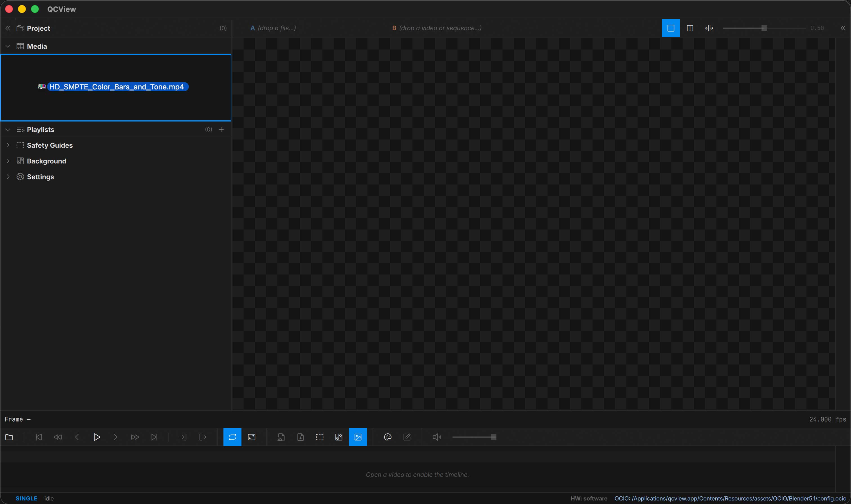
Task: Play the video
Action: pos(97,437)
